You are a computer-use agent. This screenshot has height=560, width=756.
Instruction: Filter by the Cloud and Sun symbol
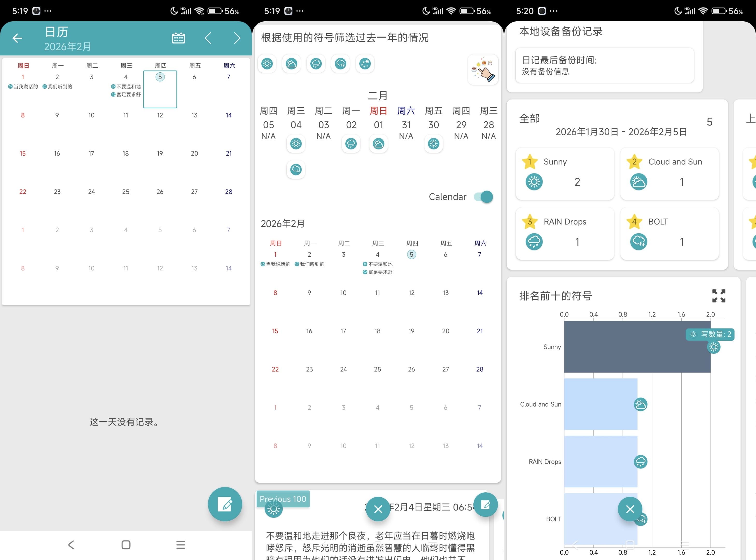292,64
